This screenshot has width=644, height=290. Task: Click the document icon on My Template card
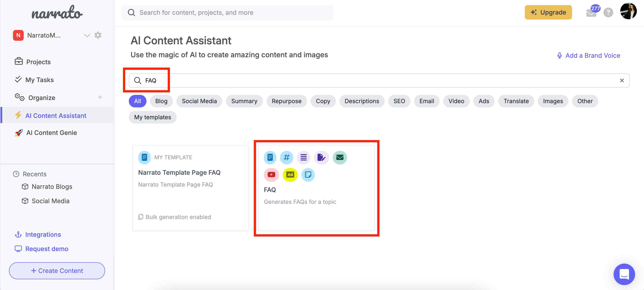(144, 157)
